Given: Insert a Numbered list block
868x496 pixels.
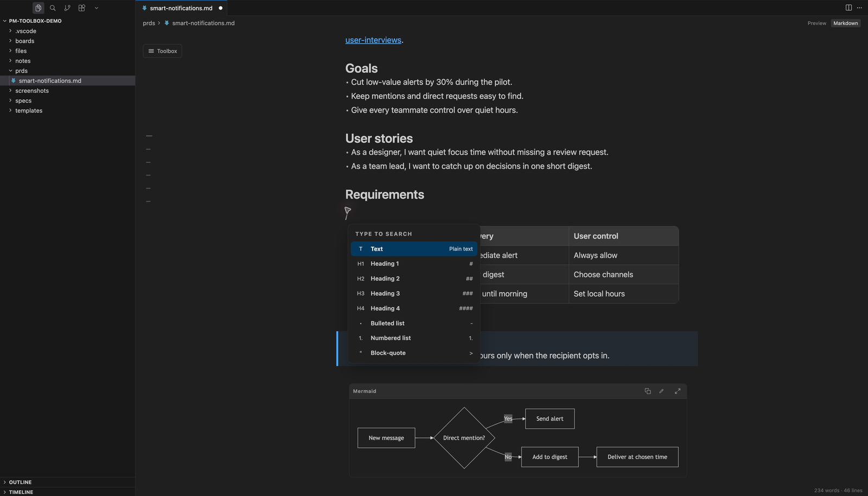Looking at the screenshot, I should tap(414, 338).
